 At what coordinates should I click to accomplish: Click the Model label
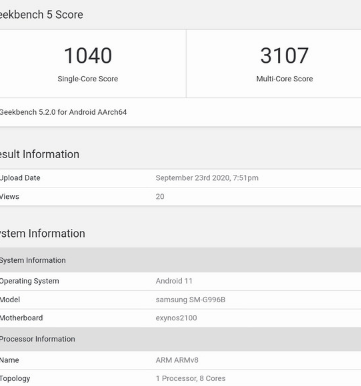pos(10,300)
